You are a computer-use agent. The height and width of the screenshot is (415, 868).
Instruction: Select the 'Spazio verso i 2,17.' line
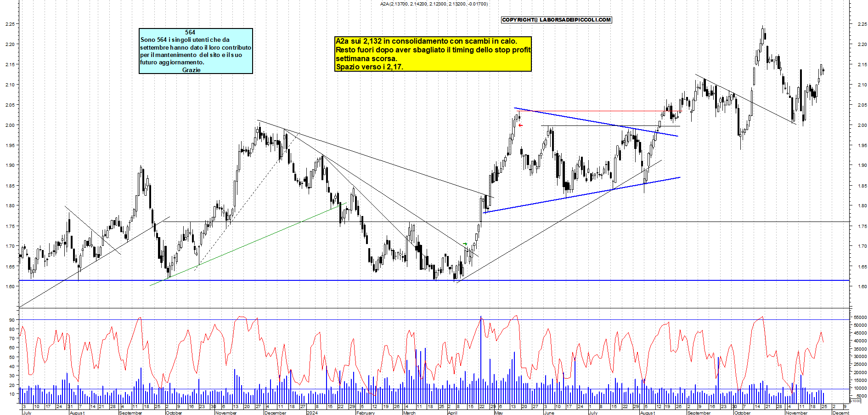pos(369,67)
